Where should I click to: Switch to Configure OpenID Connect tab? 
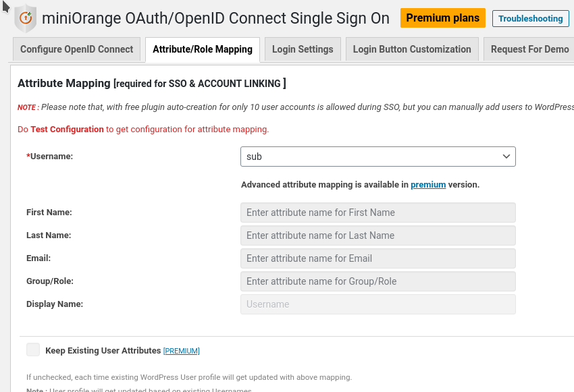(x=76, y=49)
